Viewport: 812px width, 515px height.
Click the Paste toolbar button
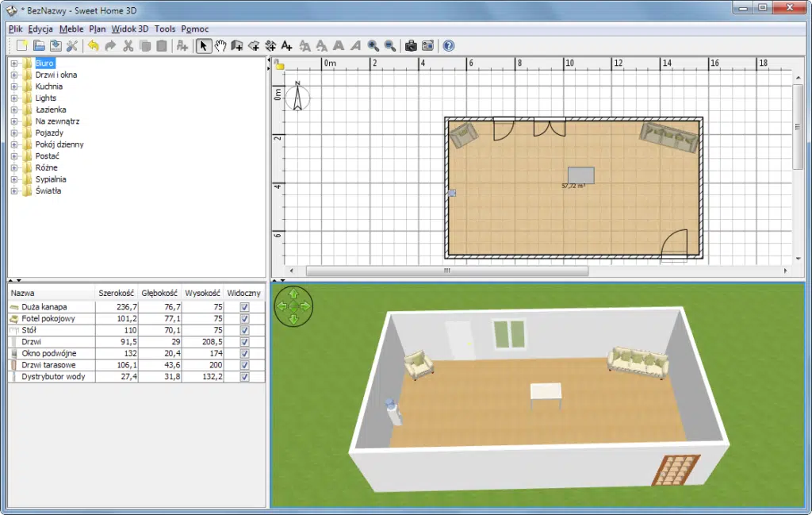[161, 45]
